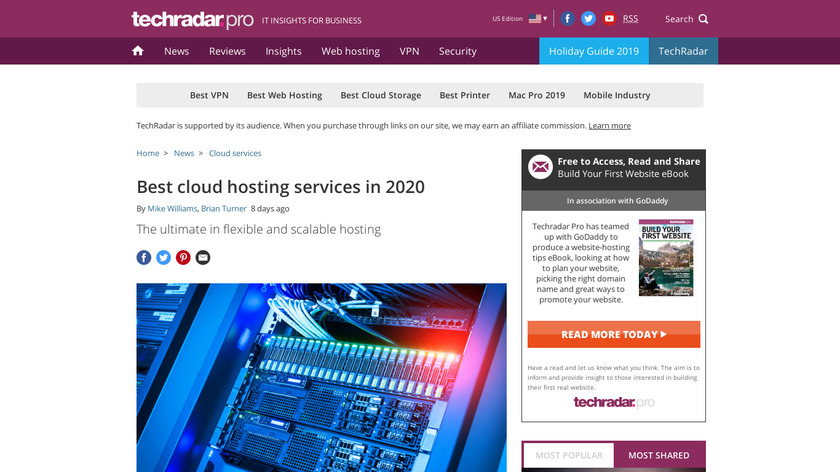Click Best VPN link

[x=209, y=95]
